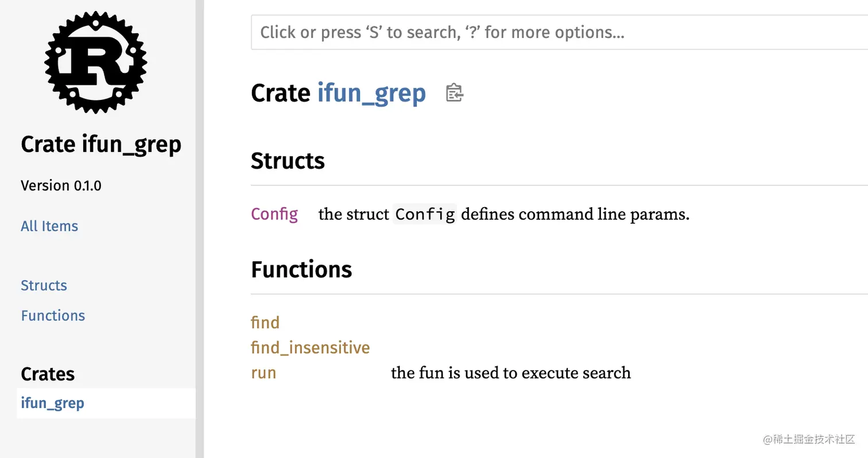Open the run function page
This screenshot has width=868, height=458.
tap(263, 373)
